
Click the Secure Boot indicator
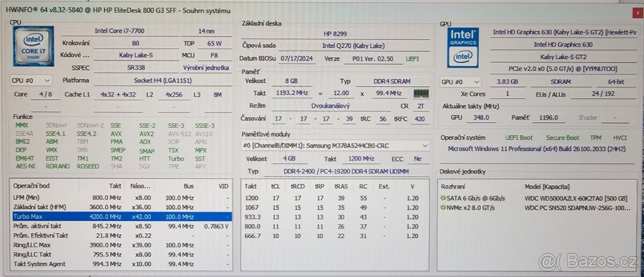562,138
